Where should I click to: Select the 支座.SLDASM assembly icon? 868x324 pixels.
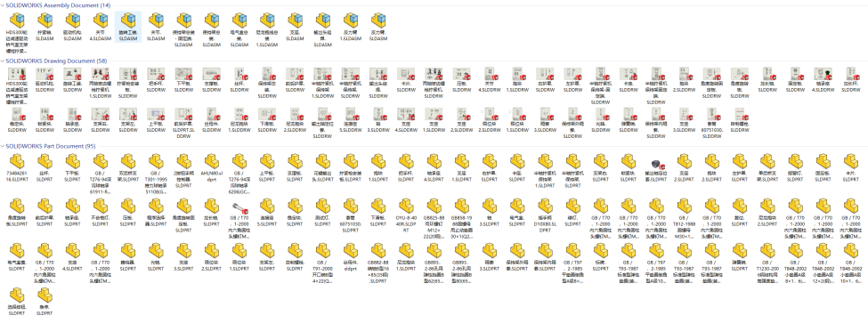tap(295, 21)
